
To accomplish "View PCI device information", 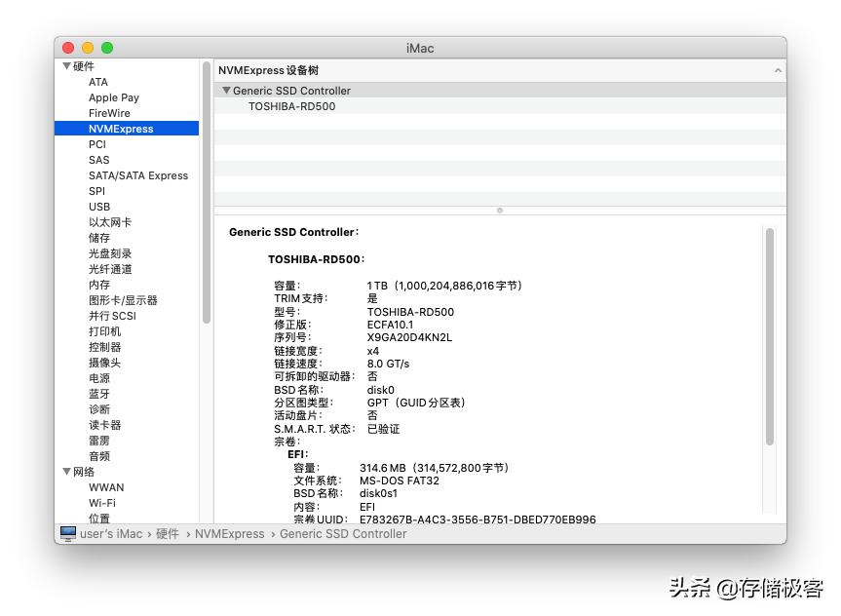I will [x=96, y=144].
